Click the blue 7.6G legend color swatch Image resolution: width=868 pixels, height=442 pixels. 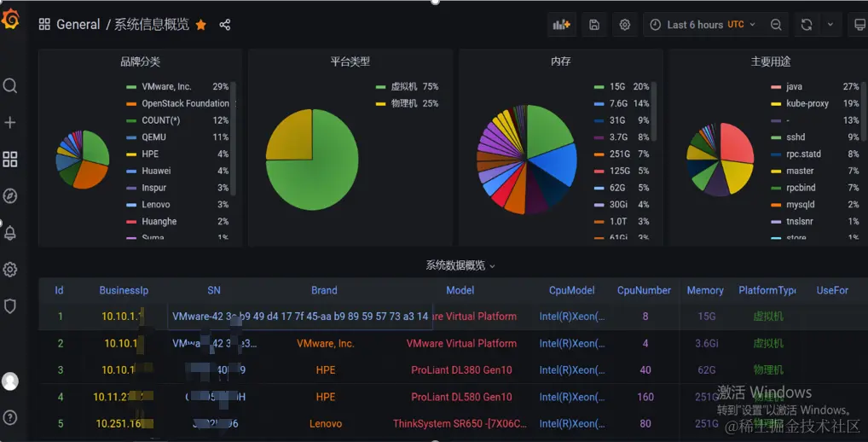tap(599, 103)
